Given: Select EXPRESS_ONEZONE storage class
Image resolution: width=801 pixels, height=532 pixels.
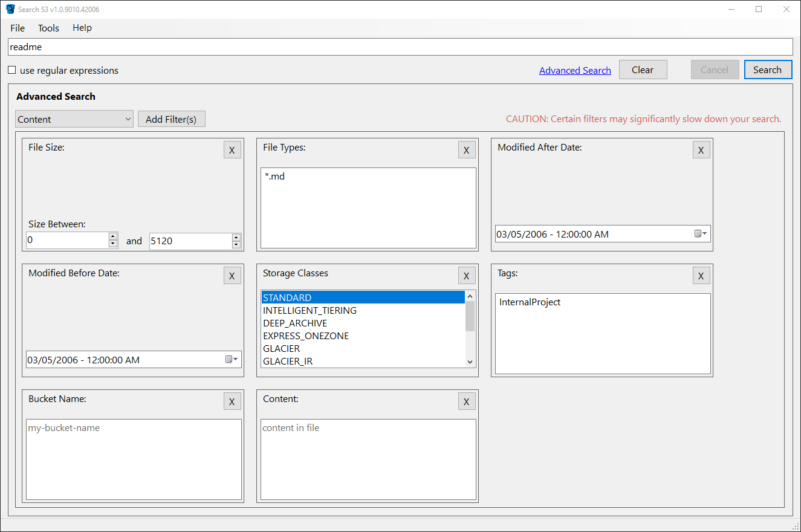Looking at the screenshot, I should click(363, 336).
